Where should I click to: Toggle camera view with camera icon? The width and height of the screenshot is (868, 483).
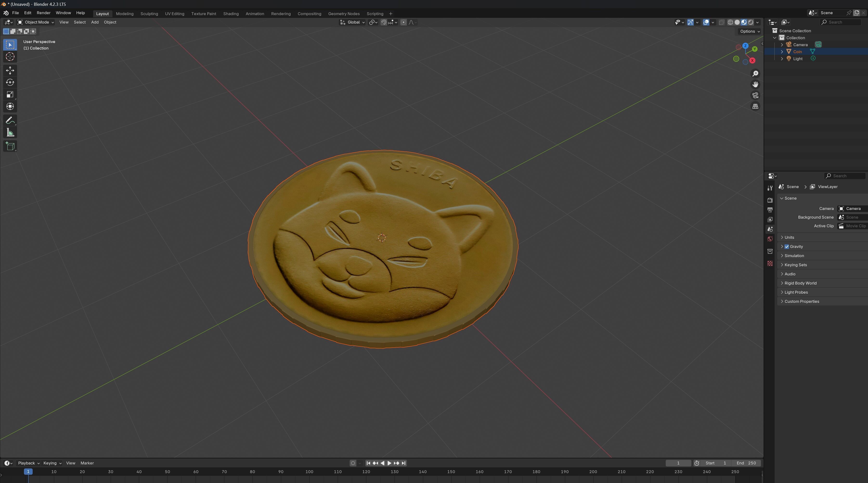pos(755,95)
